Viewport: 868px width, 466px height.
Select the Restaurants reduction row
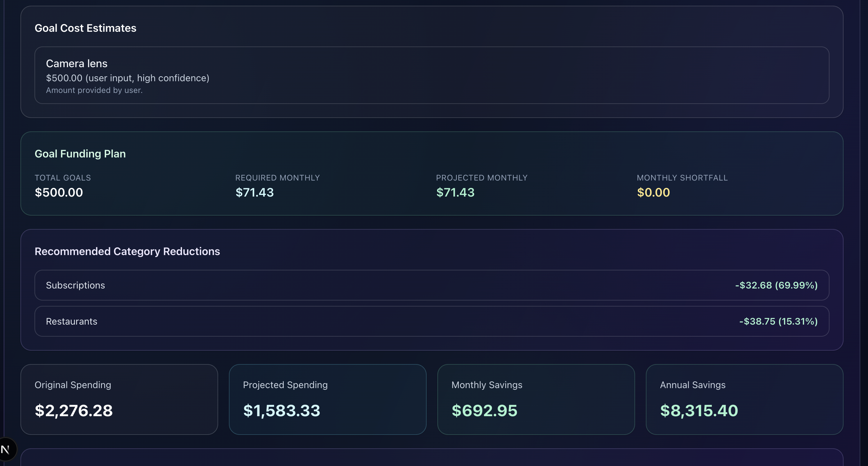click(431, 321)
